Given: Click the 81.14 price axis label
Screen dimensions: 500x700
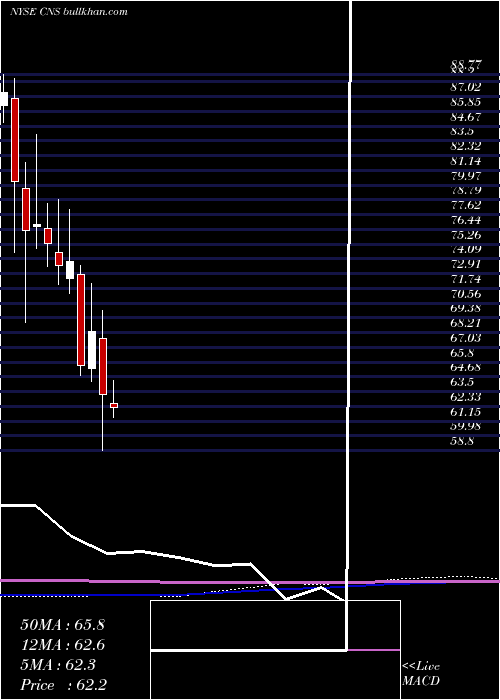Looking at the screenshot, I should click(x=466, y=161).
